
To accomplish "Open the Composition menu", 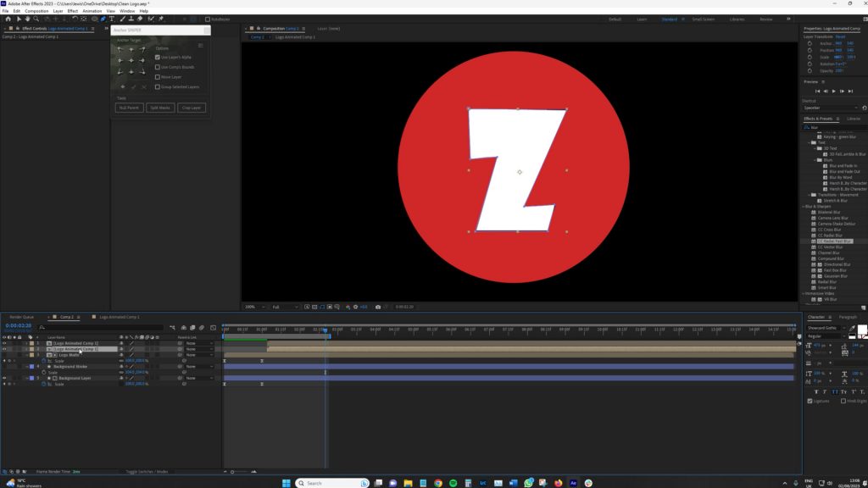I will [x=36, y=11].
